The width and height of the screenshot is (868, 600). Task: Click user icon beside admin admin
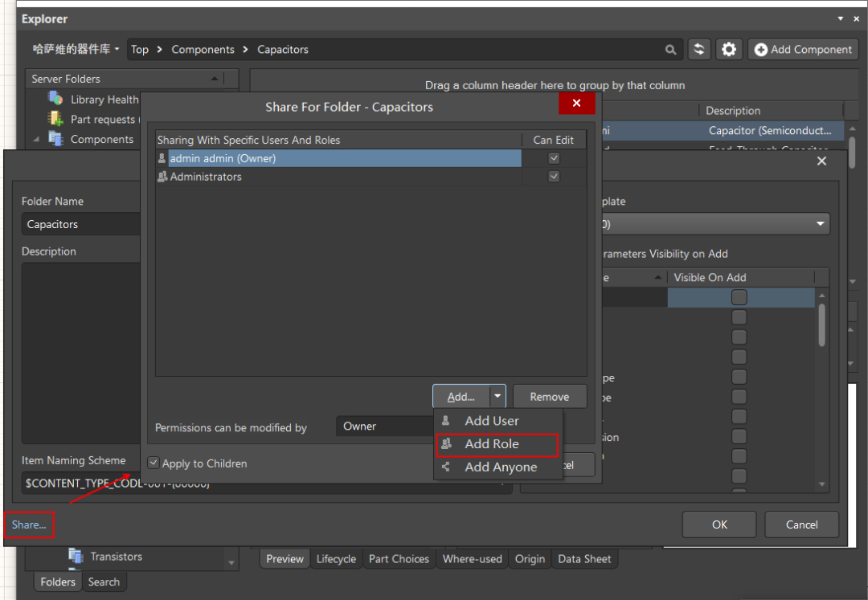point(162,158)
